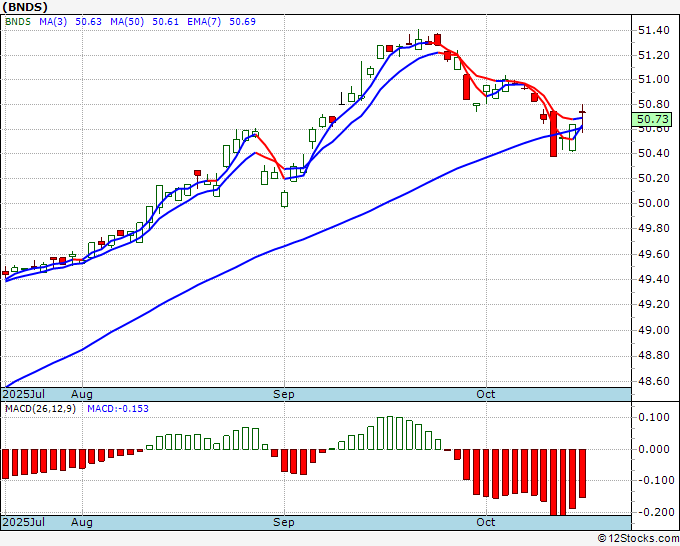Click the tallest green MACD histogram bar
The image size is (680, 546).
click(390, 433)
